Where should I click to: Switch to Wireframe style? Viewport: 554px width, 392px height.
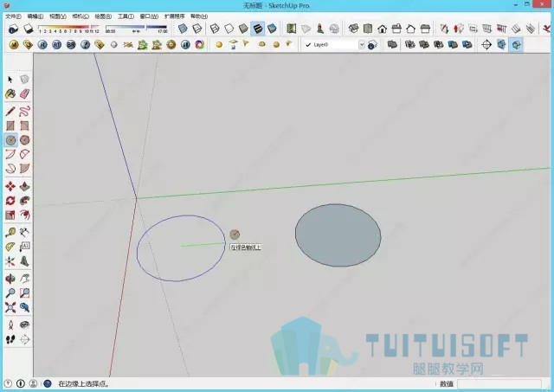pos(215,29)
